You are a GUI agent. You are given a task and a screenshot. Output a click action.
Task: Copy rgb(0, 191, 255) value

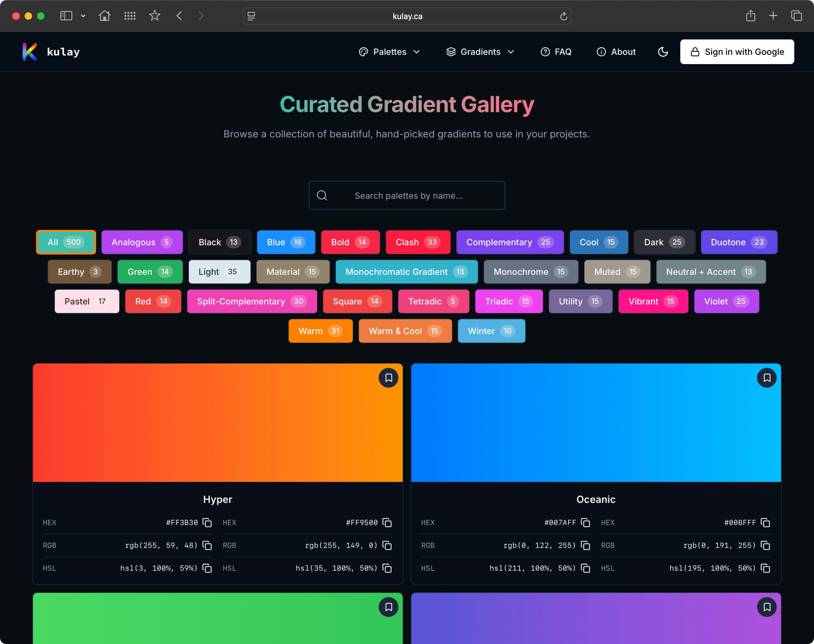pyautogui.click(x=765, y=545)
